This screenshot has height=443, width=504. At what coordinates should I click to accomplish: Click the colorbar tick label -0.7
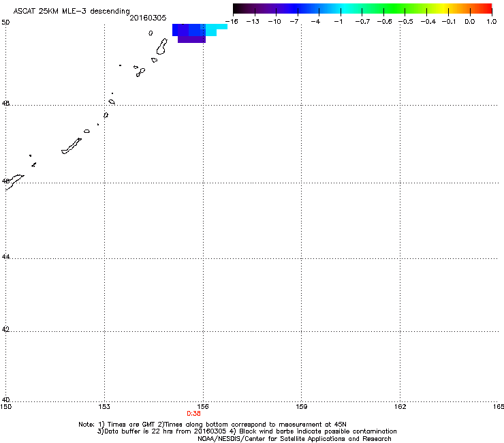362,22
